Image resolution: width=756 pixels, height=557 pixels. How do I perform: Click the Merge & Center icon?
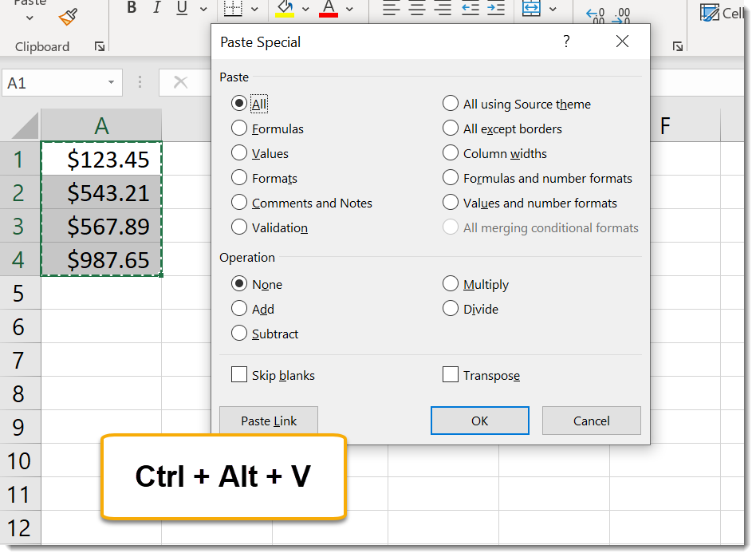pos(531,9)
